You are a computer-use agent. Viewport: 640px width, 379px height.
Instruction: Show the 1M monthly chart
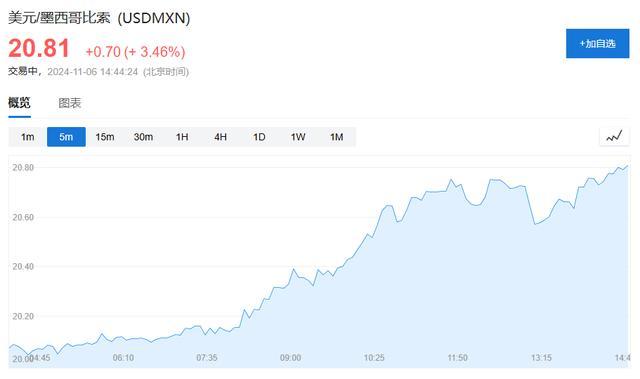pyautogui.click(x=336, y=137)
